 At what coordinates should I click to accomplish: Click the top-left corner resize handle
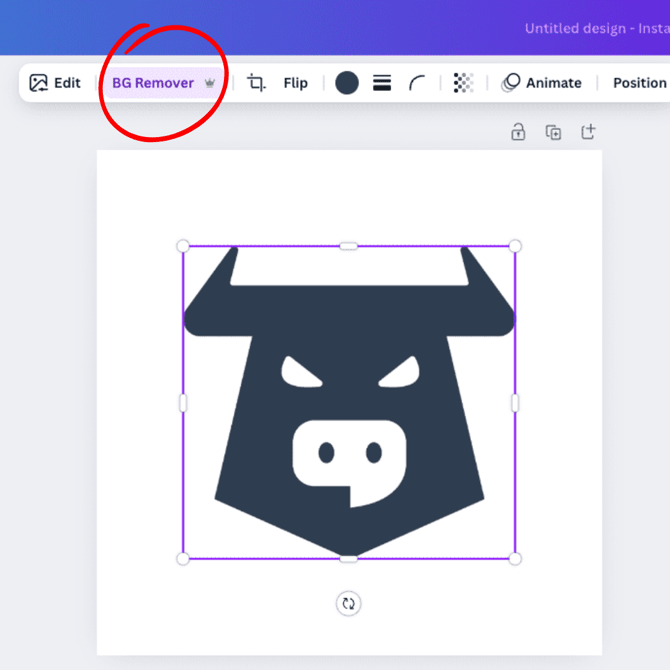coord(183,246)
